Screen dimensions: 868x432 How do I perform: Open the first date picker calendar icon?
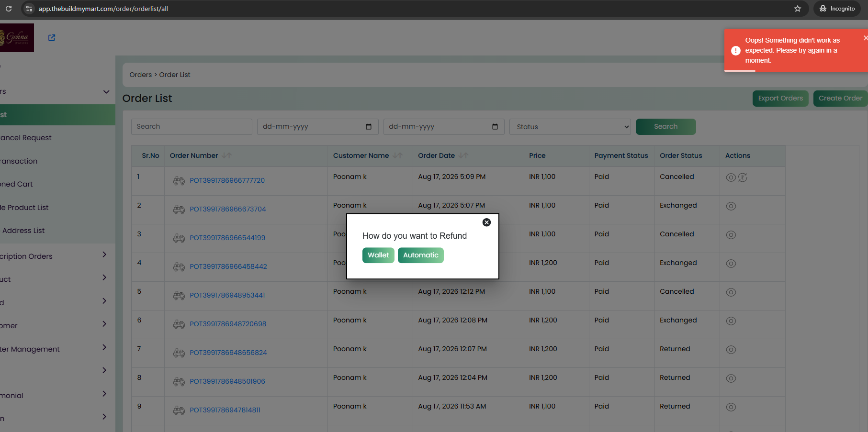(369, 127)
